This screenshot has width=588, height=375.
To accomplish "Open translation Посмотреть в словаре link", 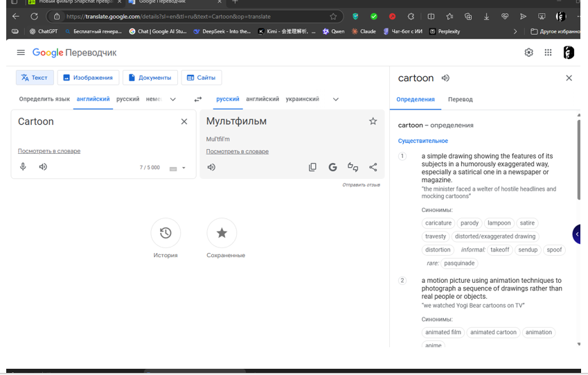I will 238,152.
